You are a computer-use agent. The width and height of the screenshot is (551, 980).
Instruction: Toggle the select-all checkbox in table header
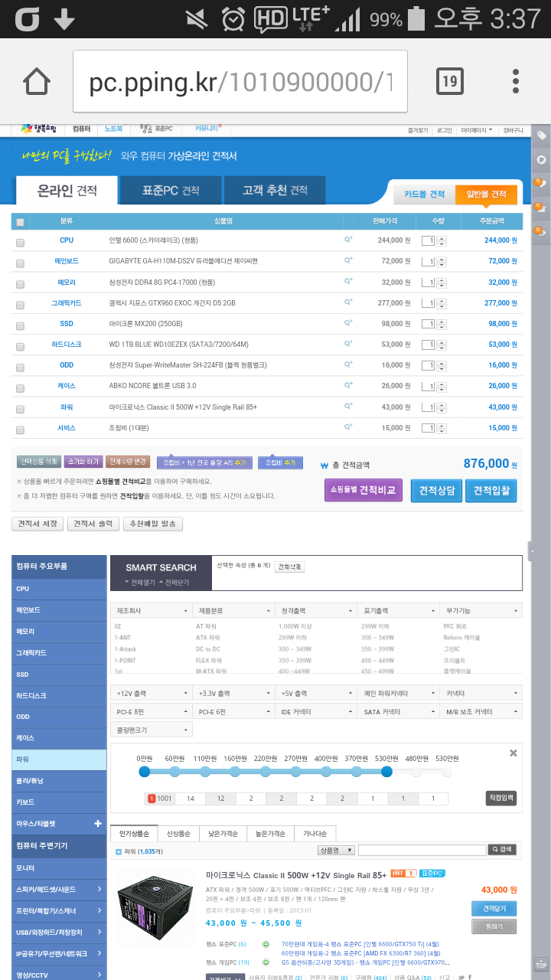[21, 222]
